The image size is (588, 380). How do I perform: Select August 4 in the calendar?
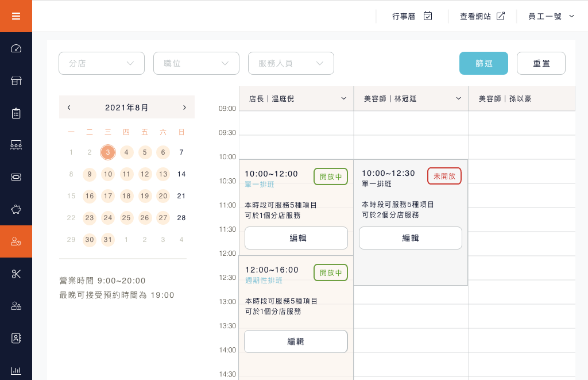(x=126, y=152)
